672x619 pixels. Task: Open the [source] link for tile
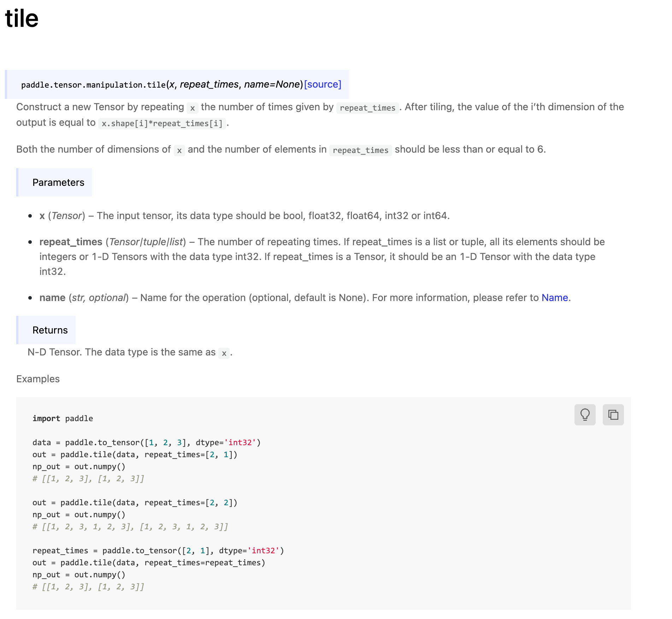coord(323,84)
